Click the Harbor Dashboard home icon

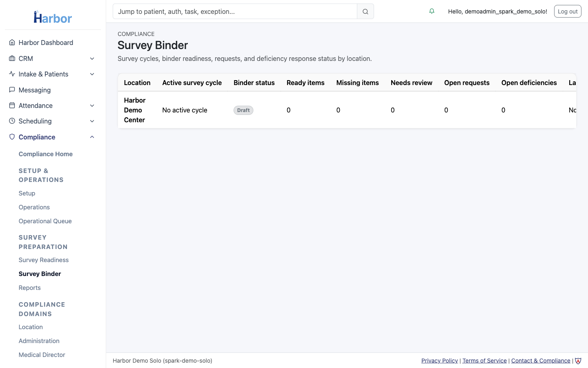(12, 43)
